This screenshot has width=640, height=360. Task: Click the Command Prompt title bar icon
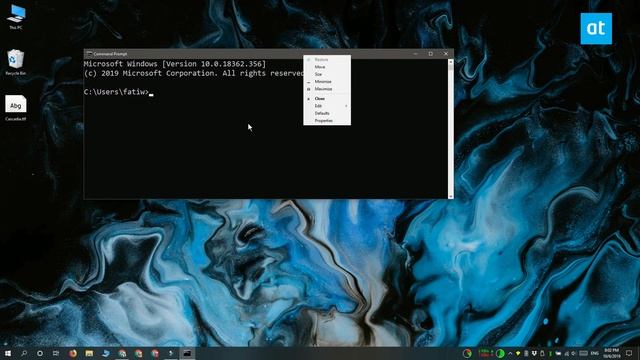(x=89, y=53)
